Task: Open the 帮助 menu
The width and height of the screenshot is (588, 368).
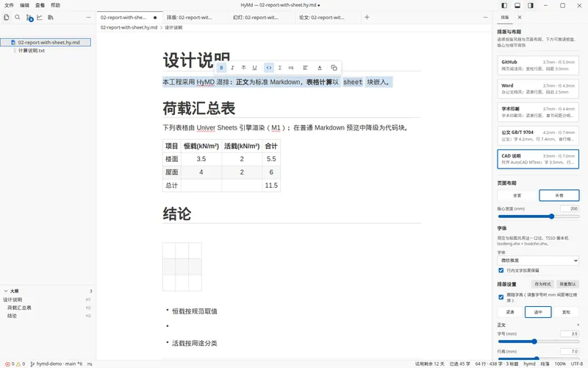Action: pyautogui.click(x=56, y=5)
